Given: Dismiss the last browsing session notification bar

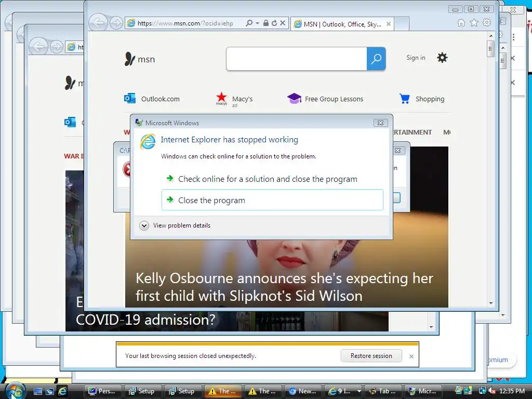Looking at the screenshot, I should tap(411, 356).
